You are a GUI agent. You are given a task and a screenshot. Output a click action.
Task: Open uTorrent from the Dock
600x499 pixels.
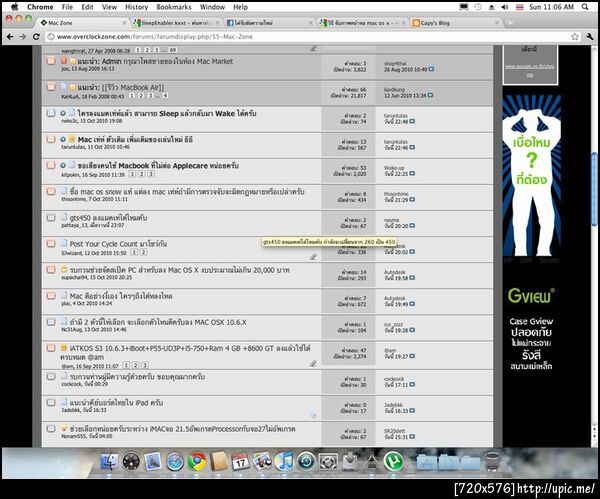[x=394, y=462]
